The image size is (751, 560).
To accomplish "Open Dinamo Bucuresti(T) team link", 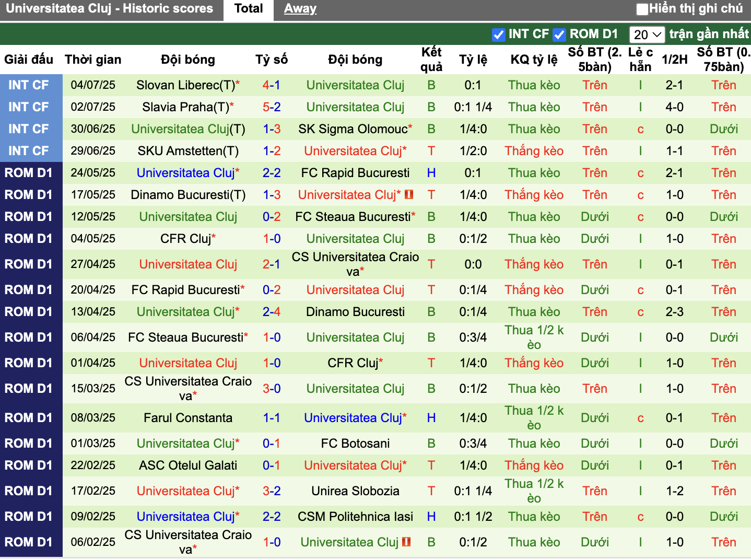I will [188, 195].
